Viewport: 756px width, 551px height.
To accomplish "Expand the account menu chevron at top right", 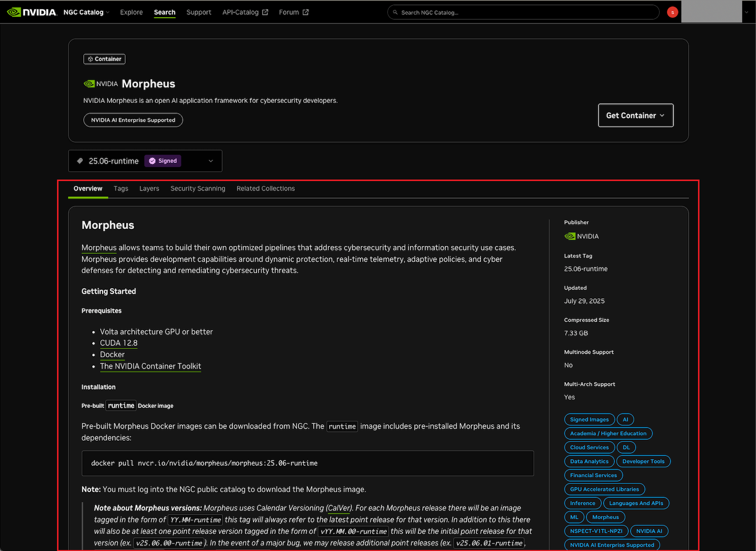I will pyautogui.click(x=746, y=12).
